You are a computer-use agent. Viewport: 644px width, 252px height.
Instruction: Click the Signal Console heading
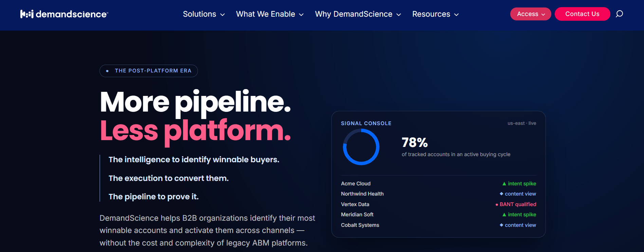[366, 123]
